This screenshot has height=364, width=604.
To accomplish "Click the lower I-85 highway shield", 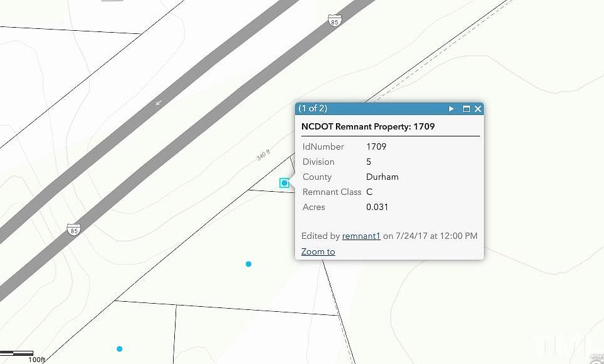I will (74, 229).
